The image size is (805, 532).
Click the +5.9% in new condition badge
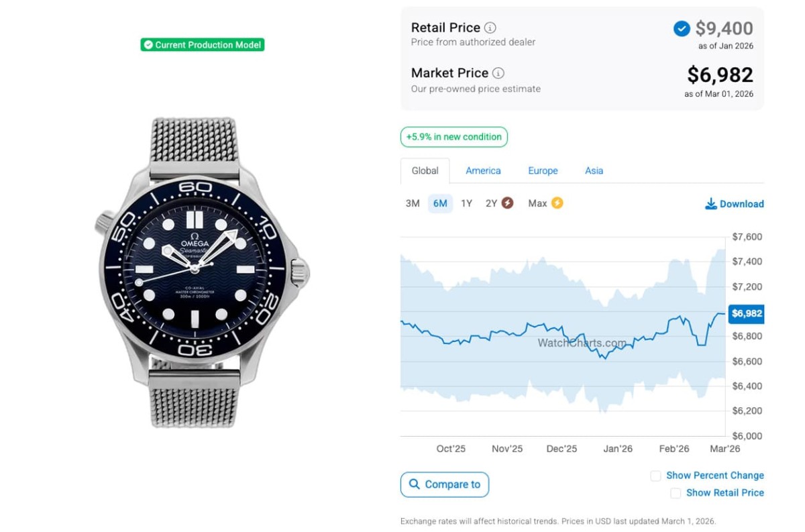[x=454, y=137]
